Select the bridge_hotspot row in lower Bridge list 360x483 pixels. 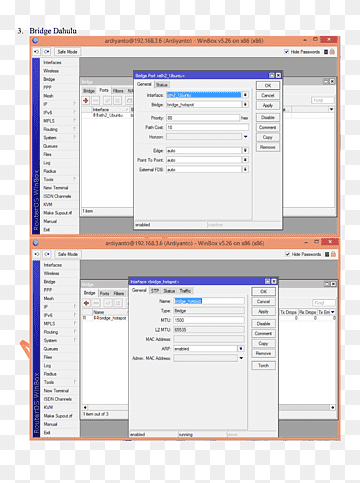tap(105, 318)
